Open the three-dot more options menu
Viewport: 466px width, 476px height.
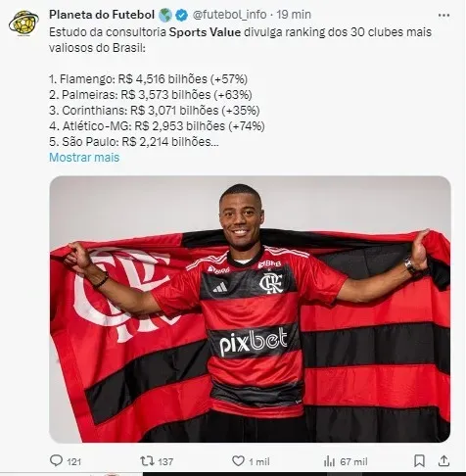pyautogui.click(x=443, y=15)
